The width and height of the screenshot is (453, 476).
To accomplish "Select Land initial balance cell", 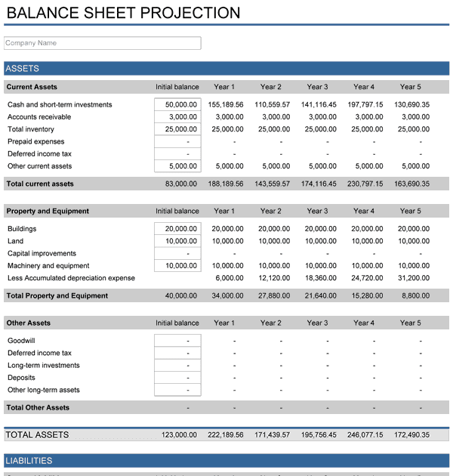I will pos(177,241).
